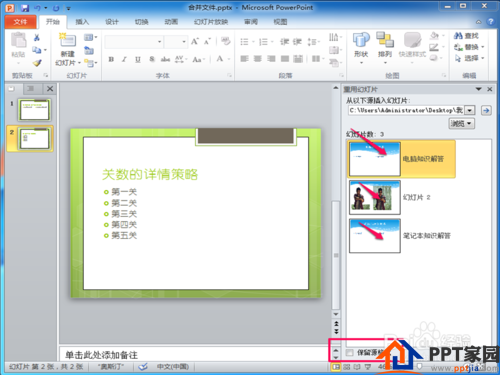Select the Format Painter brush
The image size is (500, 375).
pyautogui.click(x=37, y=63)
